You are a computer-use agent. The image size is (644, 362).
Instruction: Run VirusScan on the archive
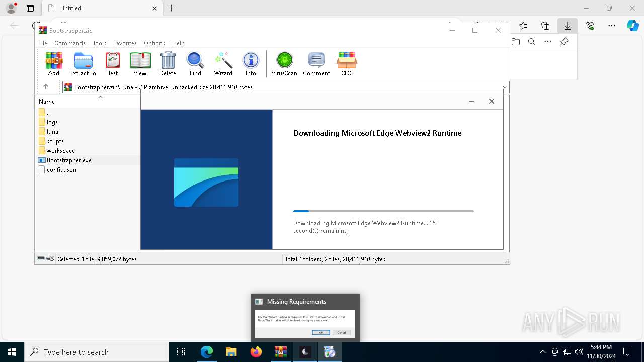tap(284, 64)
